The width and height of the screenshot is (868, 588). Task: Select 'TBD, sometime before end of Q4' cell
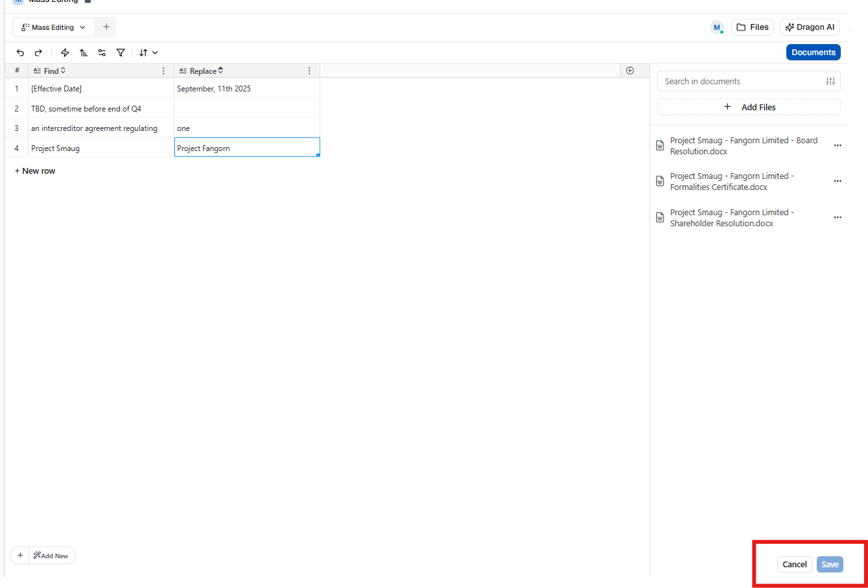click(101, 108)
